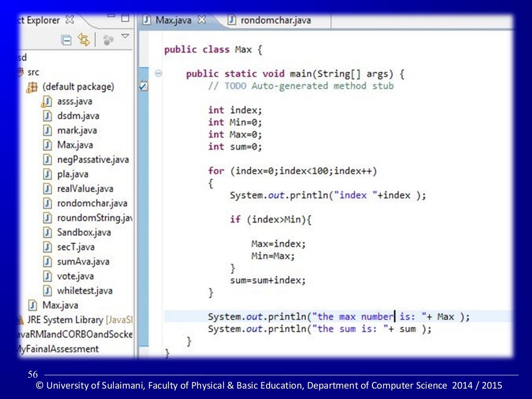Click whiletest.java file icon
The image size is (532, 399).
[47, 291]
